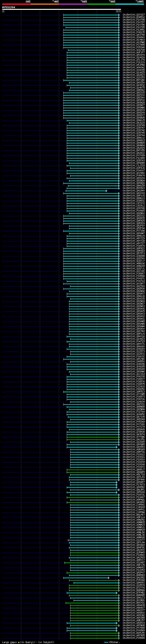Select hit UniRef100_Q43746
The width and height of the screenshot is (146, 644).
pos(134,35)
